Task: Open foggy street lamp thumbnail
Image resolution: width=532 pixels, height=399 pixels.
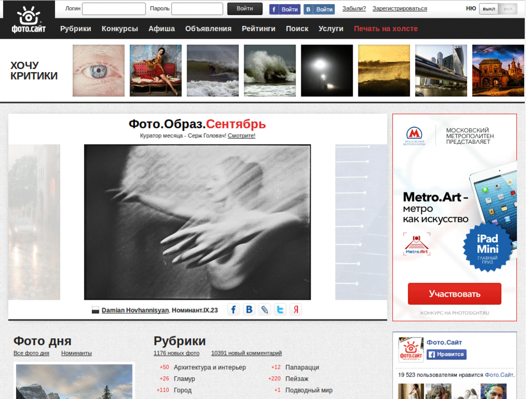Action: pos(327,71)
